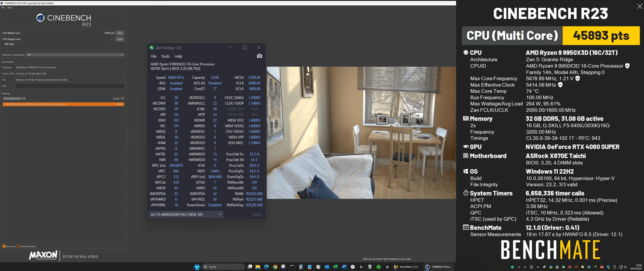Select the orange ranking result row
Viewport: 644px width, 271px height.
[x=63, y=104]
